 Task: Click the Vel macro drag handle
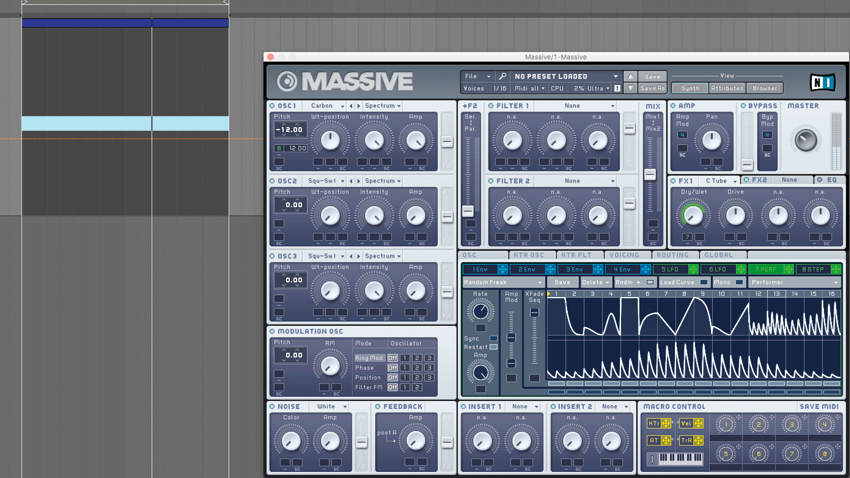[x=698, y=423]
